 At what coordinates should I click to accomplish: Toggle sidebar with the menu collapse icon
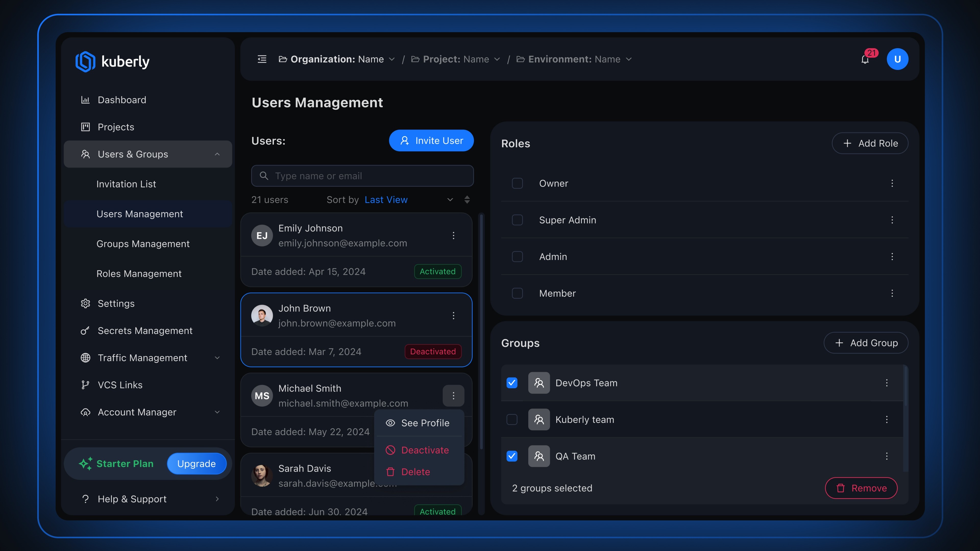(x=262, y=59)
